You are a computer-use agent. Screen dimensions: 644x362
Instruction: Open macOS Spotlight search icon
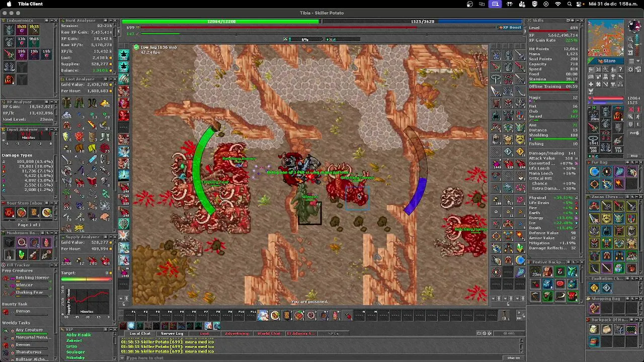coord(570,4)
